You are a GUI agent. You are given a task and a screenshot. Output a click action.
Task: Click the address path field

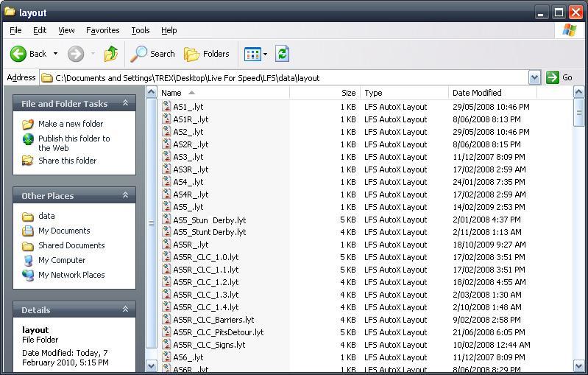point(284,77)
